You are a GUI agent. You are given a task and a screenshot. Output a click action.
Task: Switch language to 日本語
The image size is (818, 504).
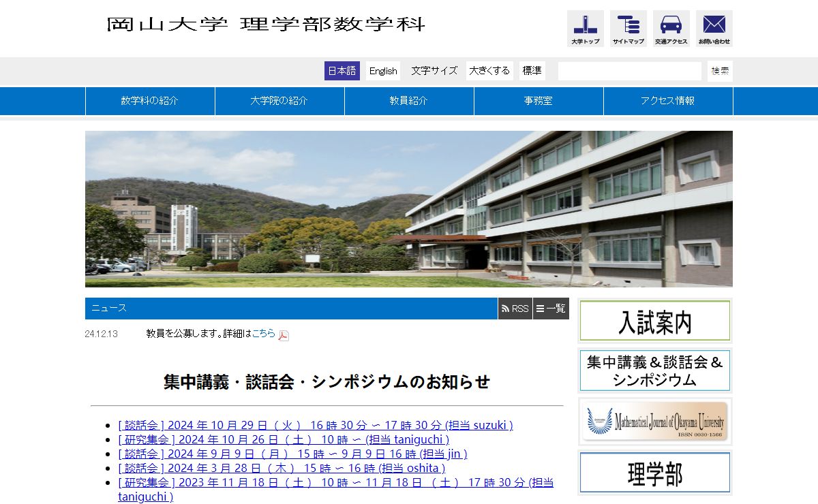342,71
